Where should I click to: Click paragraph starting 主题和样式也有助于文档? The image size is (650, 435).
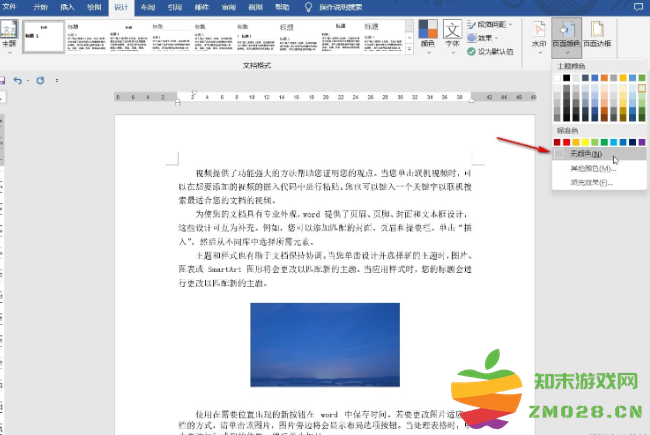point(325,269)
